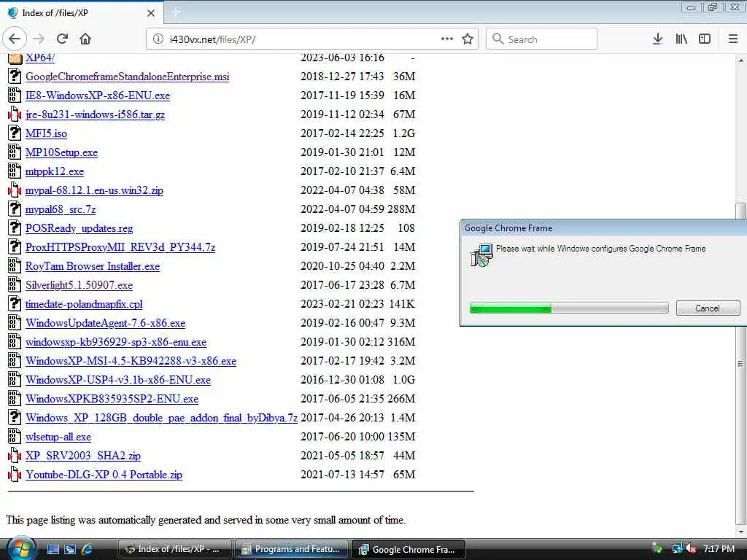Open POSReady_updates.reg link
Image resolution: width=747 pixels, height=560 pixels.
coord(79,228)
